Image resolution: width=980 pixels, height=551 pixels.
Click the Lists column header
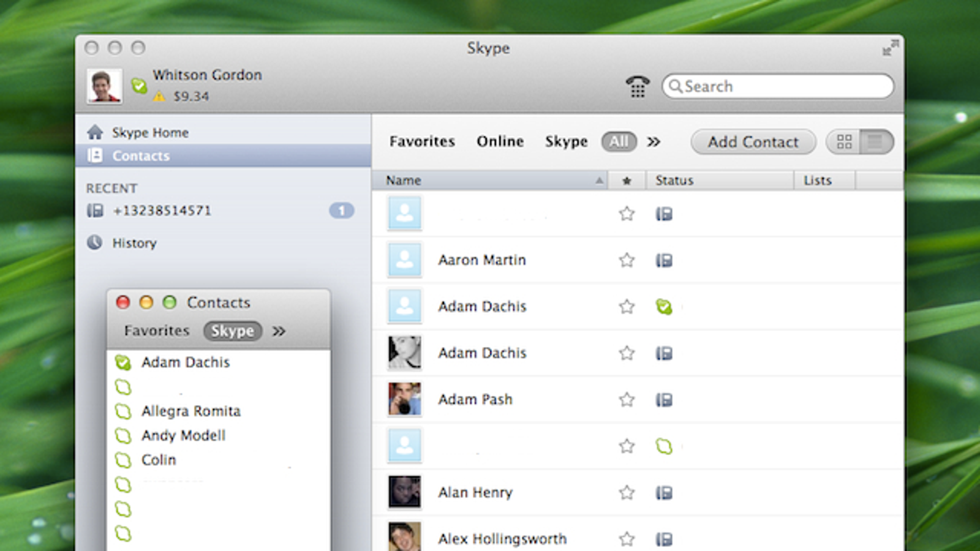click(x=824, y=180)
